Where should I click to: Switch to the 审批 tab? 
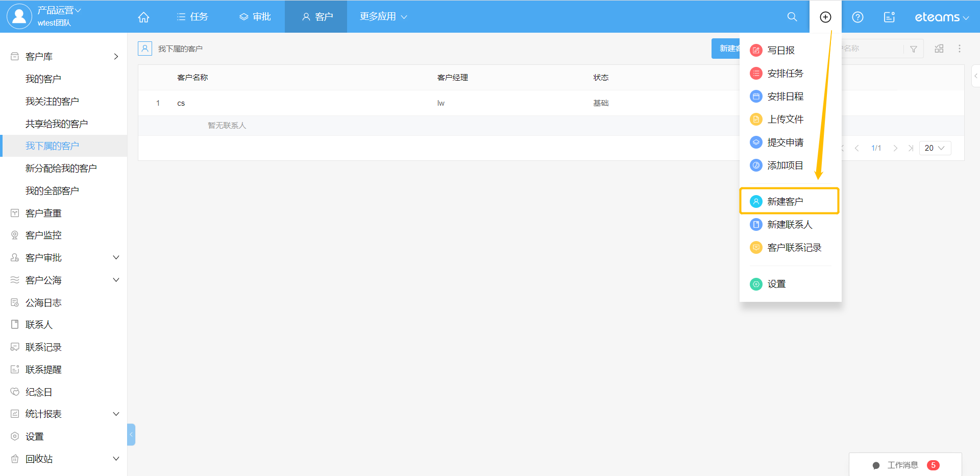click(x=255, y=17)
